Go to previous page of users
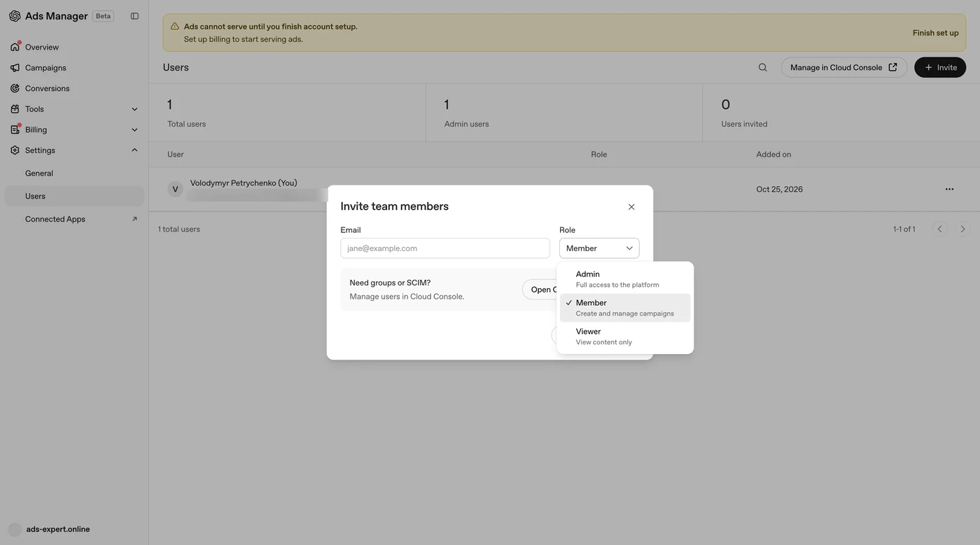The image size is (980, 545). 940,229
